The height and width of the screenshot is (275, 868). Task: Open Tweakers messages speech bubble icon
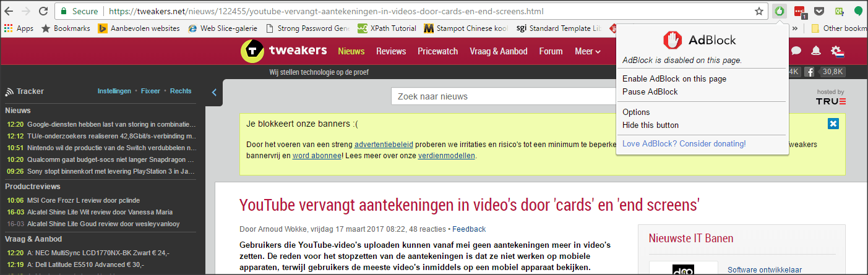click(797, 51)
